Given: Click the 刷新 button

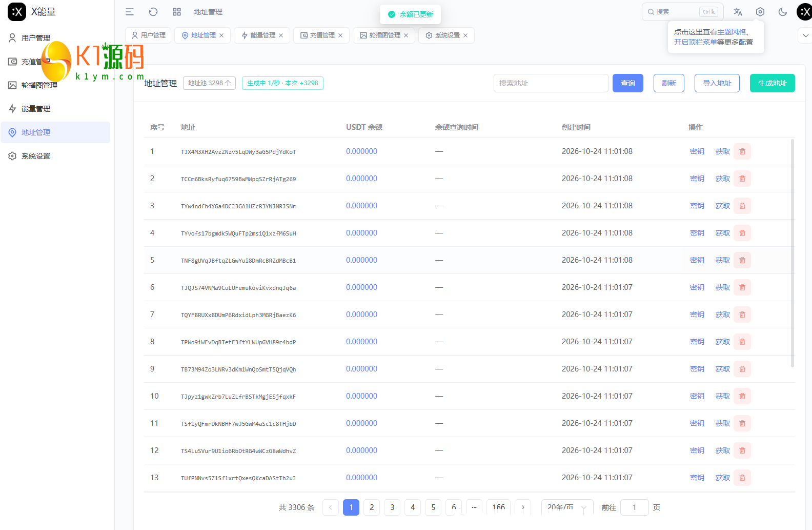Looking at the screenshot, I should (669, 83).
